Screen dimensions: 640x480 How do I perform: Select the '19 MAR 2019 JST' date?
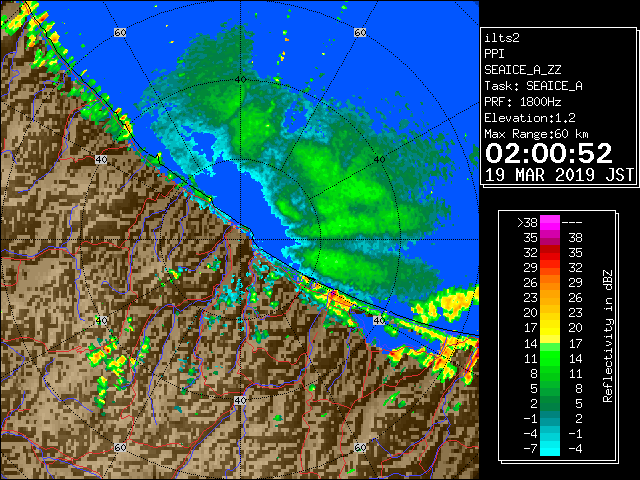coord(559,175)
